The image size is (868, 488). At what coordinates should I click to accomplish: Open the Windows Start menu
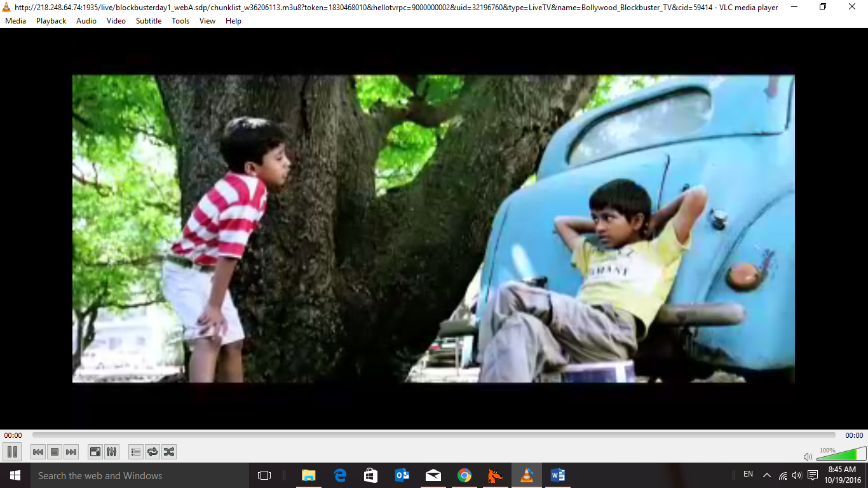tap(15, 475)
